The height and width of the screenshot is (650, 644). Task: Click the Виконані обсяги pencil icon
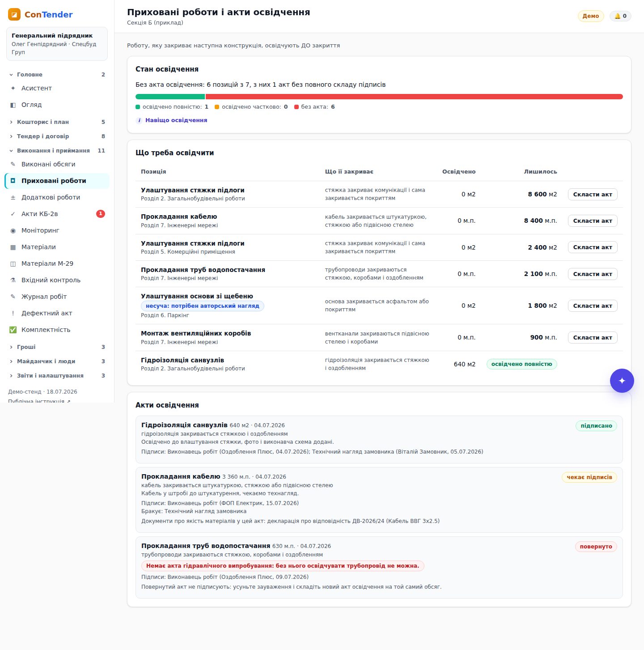pyautogui.click(x=13, y=164)
